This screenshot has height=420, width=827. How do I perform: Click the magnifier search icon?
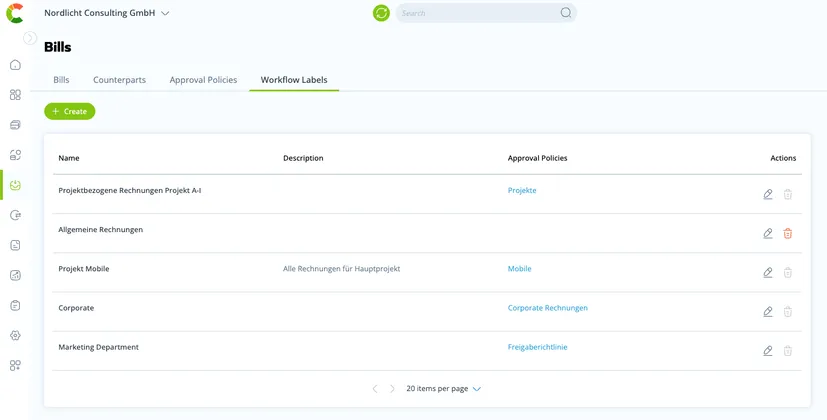pyautogui.click(x=565, y=13)
